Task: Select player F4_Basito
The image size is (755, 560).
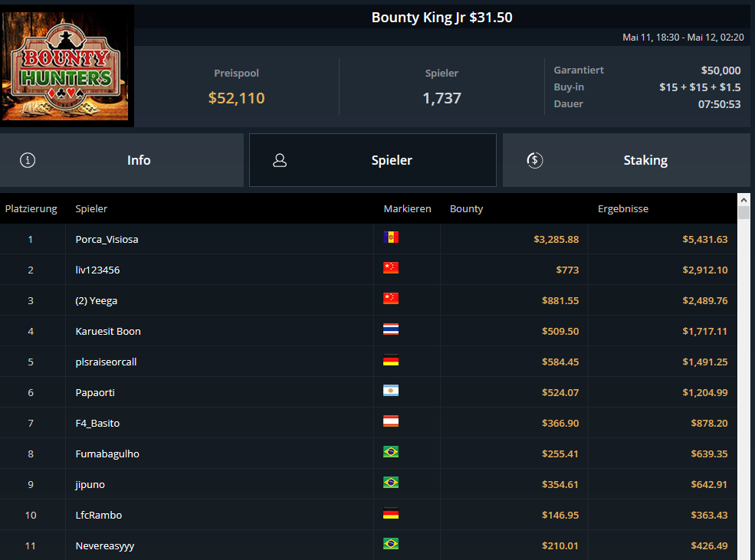Action: click(x=98, y=424)
